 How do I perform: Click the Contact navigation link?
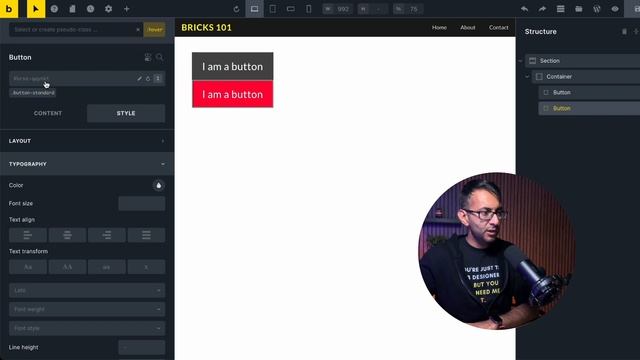tap(499, 28)
